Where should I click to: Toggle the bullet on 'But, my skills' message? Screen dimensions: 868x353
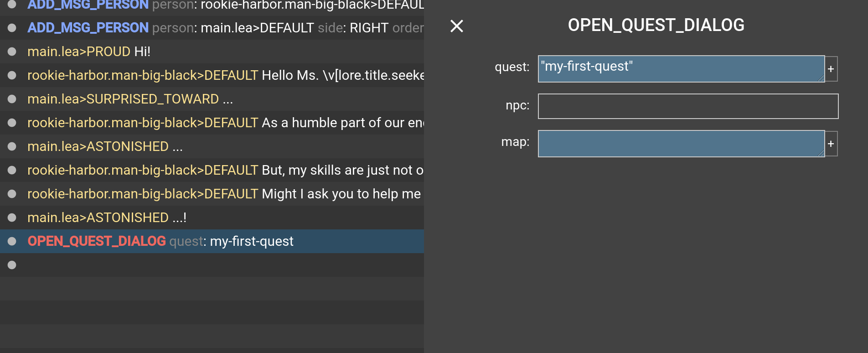coord(11,170)
